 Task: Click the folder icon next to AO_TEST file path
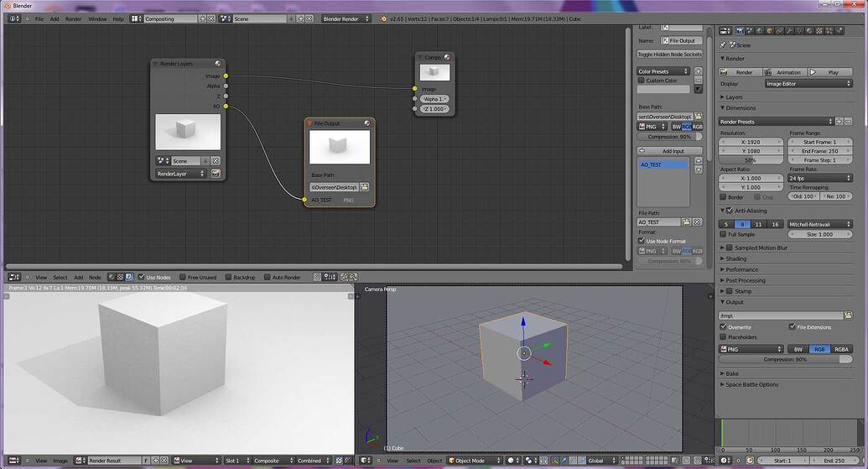[x=687, y=222]
